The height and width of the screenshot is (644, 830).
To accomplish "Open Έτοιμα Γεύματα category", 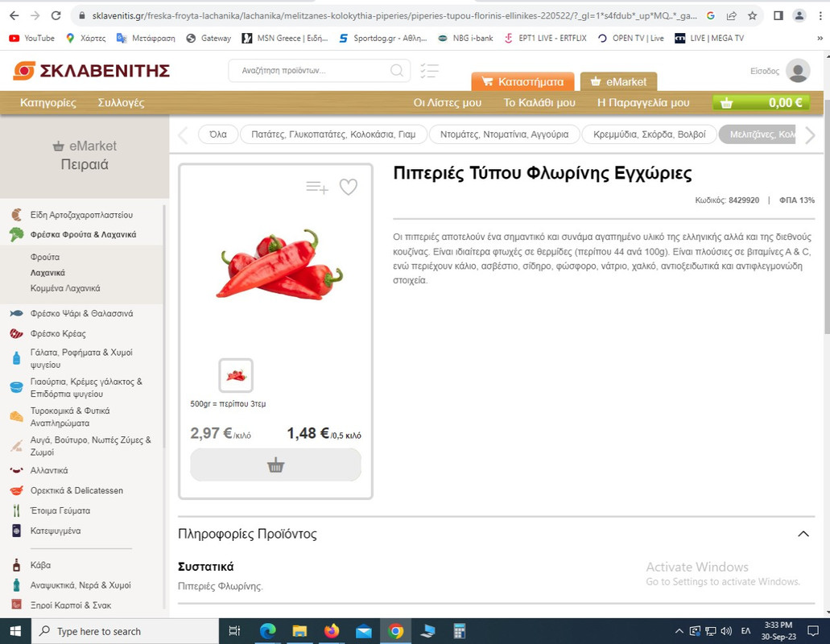I will coord(60,510).
